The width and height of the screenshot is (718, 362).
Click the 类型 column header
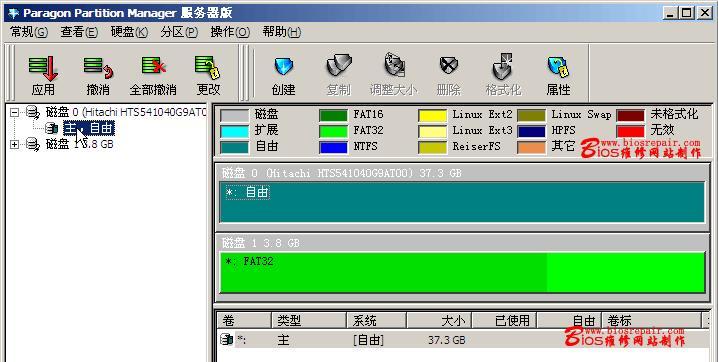click(x=309, y=320)
